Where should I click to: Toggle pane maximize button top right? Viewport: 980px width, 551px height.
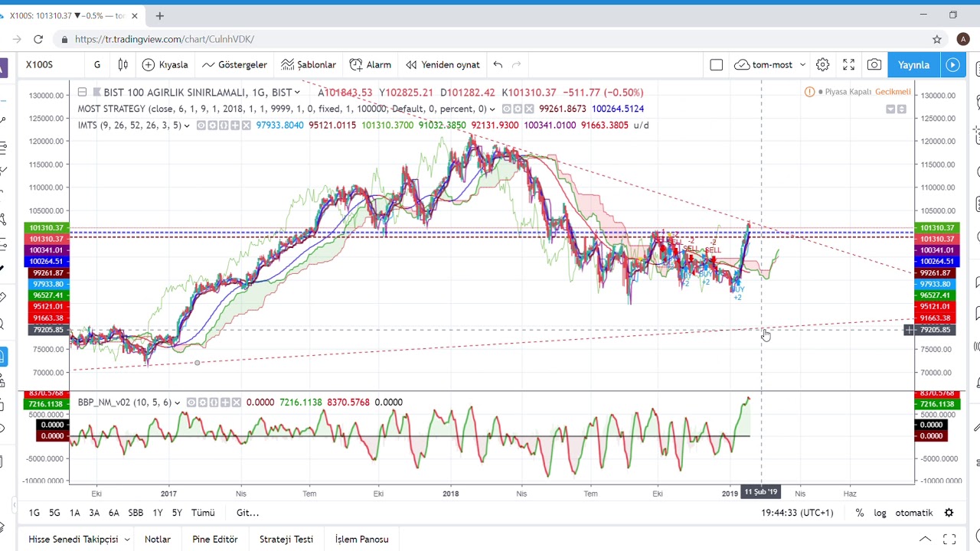tap(901, 109)
